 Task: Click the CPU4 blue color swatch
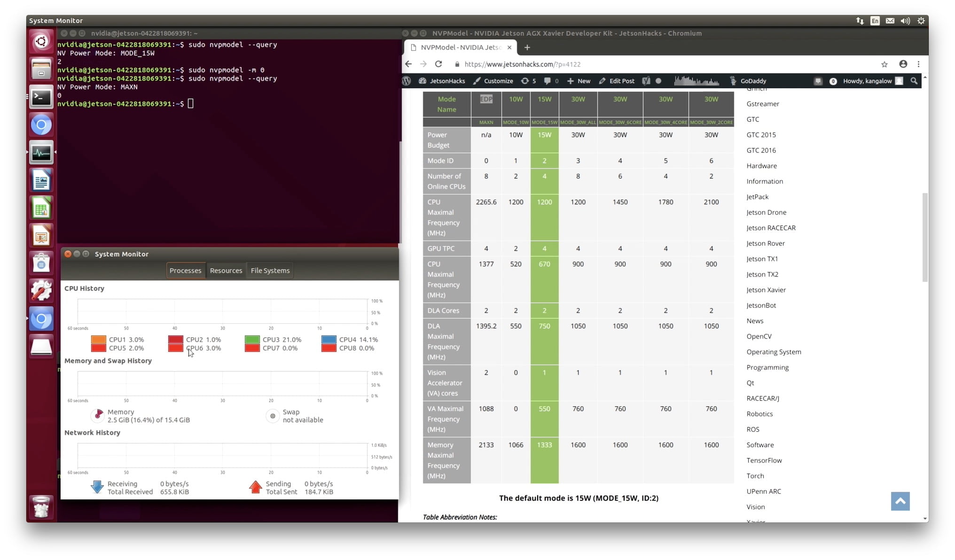pos(329,339)
